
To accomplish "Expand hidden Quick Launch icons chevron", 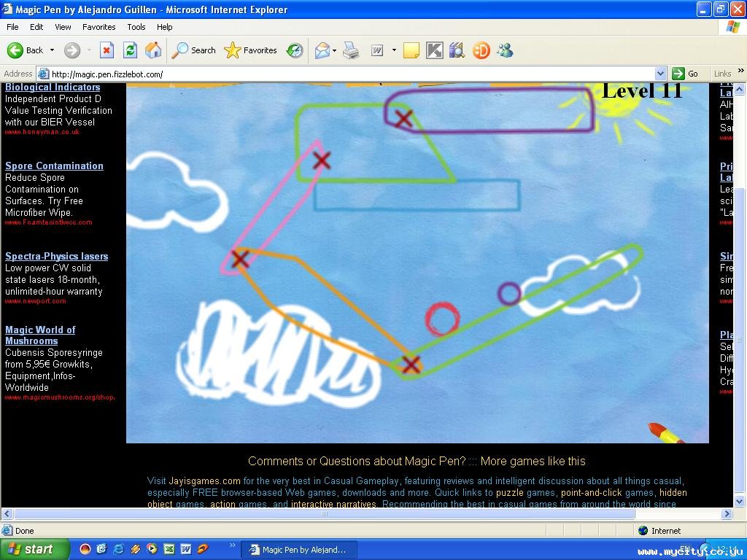I will click(x=233, y=545).
